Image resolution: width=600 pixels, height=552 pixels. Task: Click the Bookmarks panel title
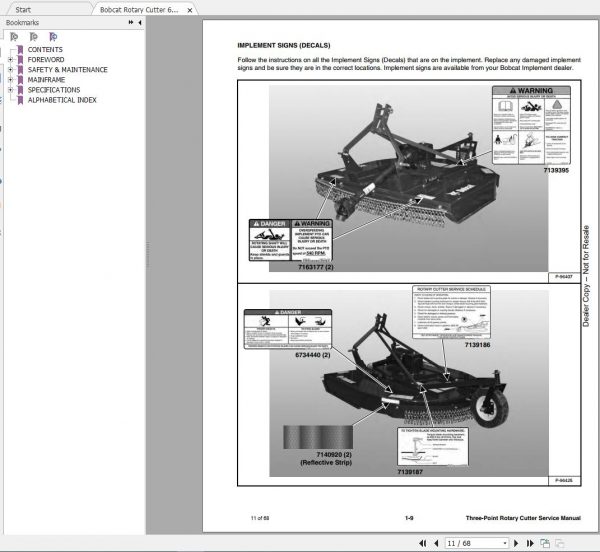22,23
